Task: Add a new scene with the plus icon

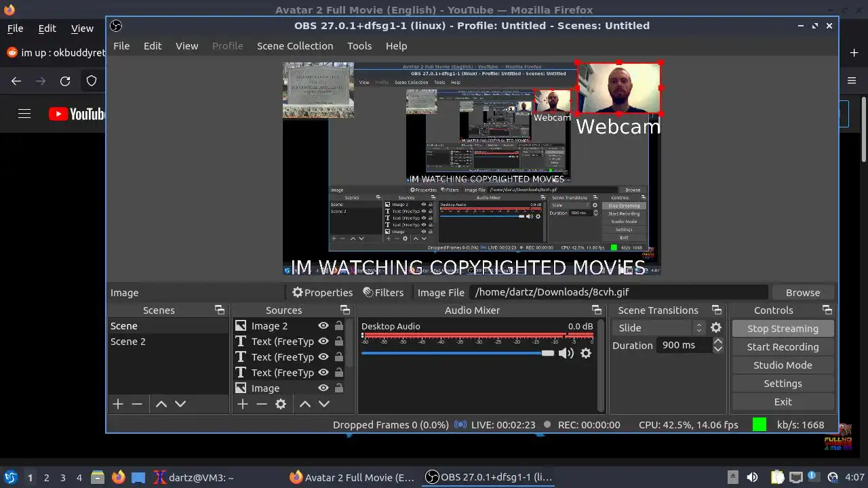Action: point(118,404)
